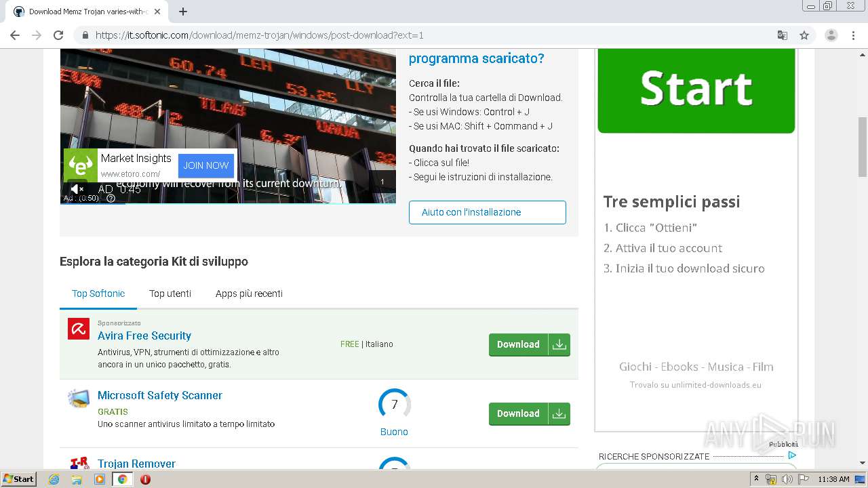Click the 7 rating circle for Safety Scanner
The width and height of the screenshot is (868, 488).
395,405
